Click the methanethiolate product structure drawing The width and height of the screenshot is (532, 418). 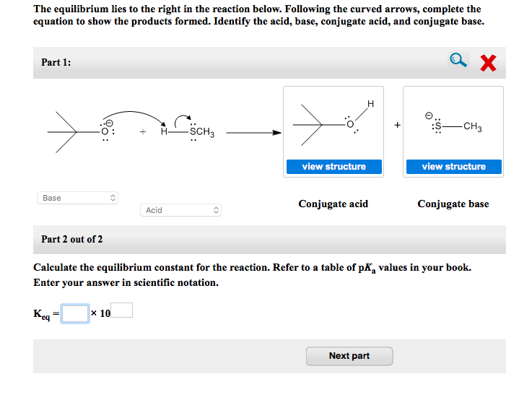[453, 124]
